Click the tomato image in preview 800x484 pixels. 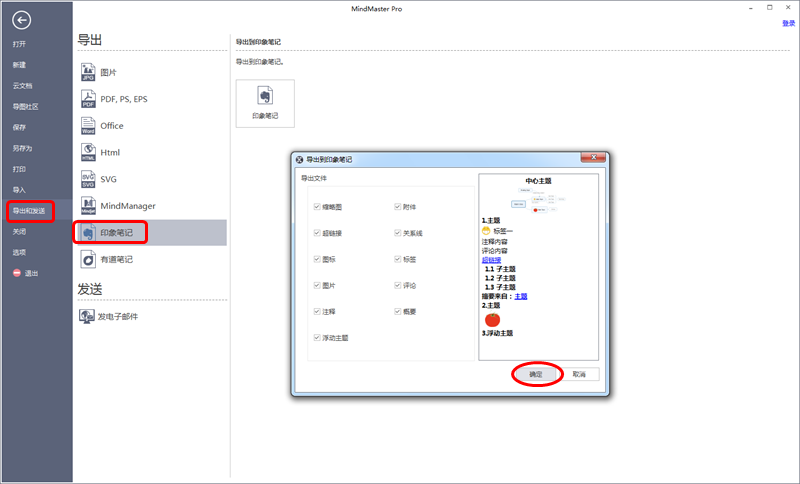point(492,320)
